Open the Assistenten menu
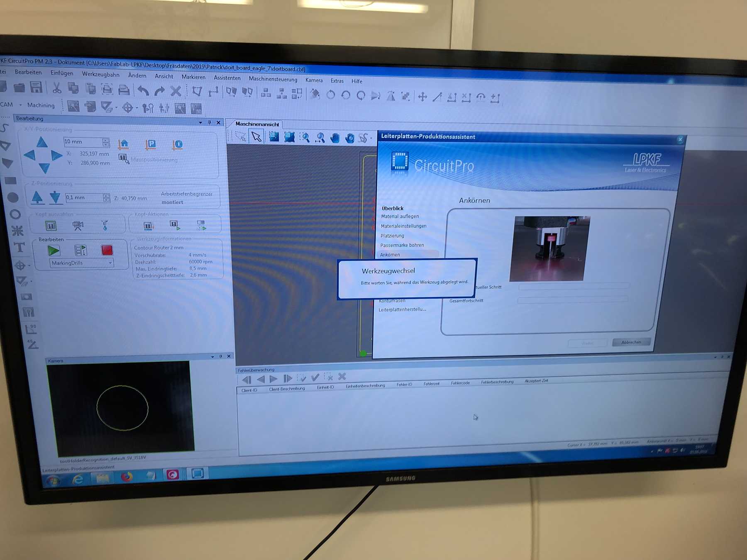747x560 pixels. click(x=227, y=78)
